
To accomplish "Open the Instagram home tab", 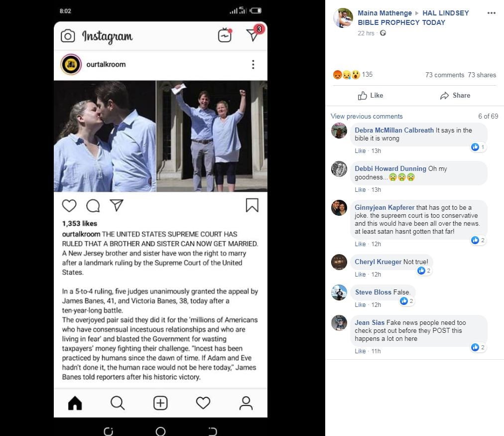I will [x=75, y=403].
